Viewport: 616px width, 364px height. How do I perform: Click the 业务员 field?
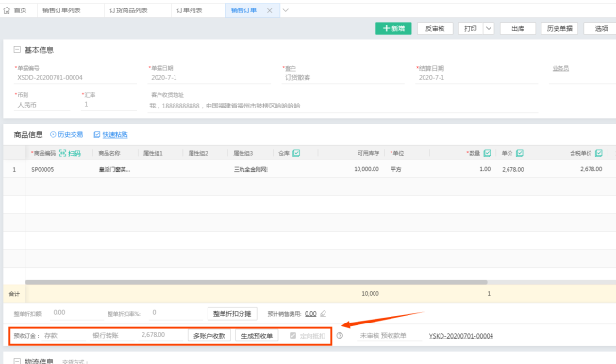582,77
